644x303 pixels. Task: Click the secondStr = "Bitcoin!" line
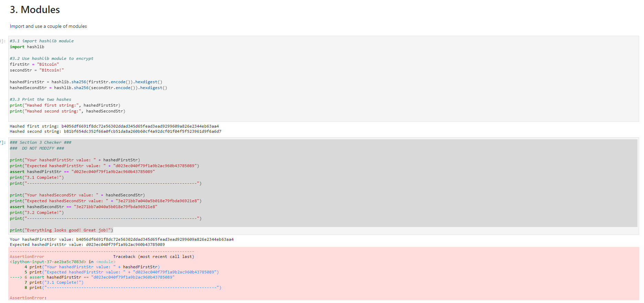[37, 70]
